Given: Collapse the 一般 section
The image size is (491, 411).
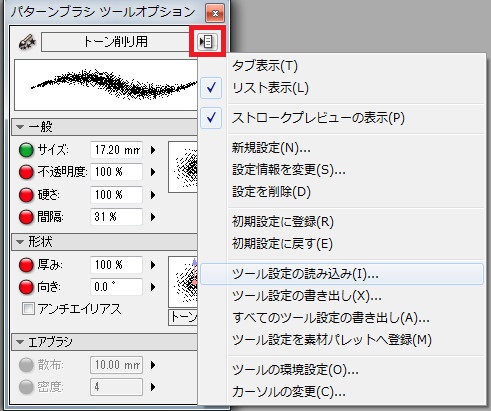Looking at the screenshot, I should [x=20, y=127].
